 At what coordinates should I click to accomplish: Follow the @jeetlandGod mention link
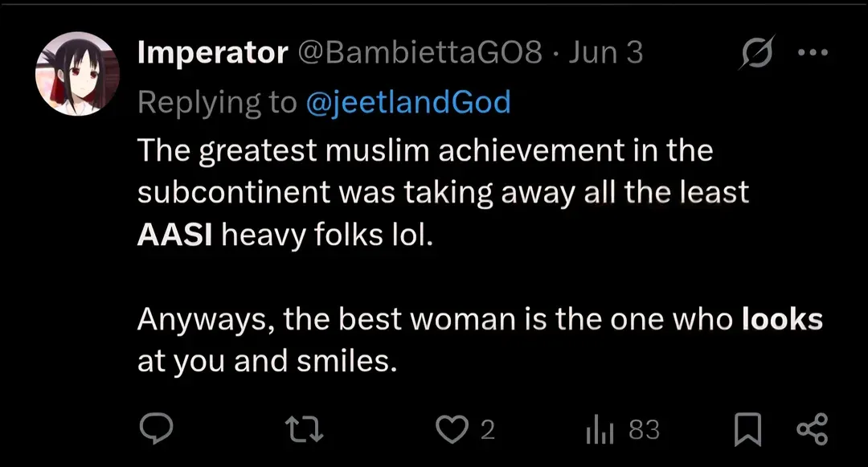[x=408, y=102]
